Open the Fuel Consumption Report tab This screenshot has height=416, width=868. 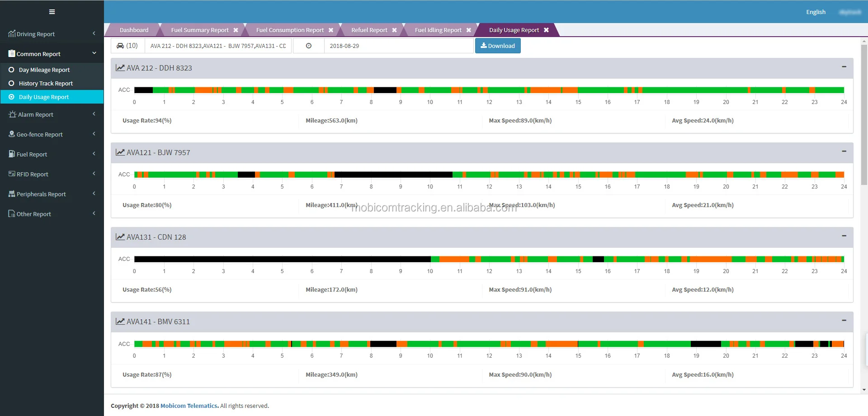(290, 30)
